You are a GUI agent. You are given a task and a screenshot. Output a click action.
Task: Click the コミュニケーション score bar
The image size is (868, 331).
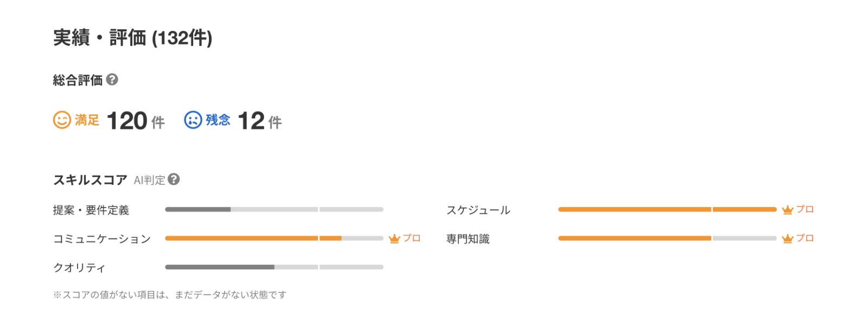click(274, 238)
